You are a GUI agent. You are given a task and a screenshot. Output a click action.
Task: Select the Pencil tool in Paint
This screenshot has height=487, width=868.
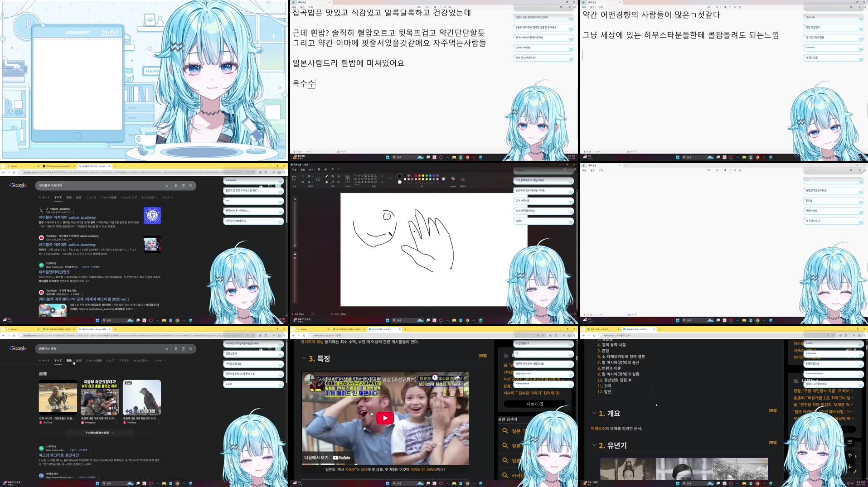click(327, 176)
